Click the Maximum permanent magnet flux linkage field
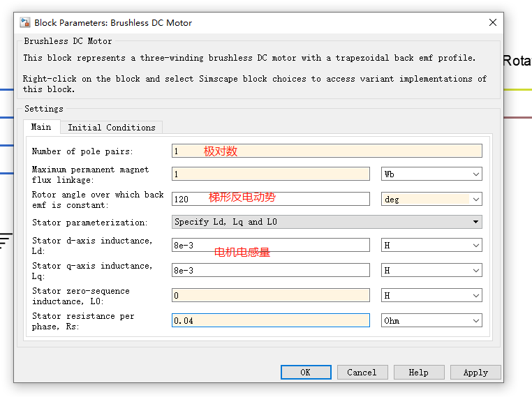This screenshot has width=532, height=397. coord(271,174)
